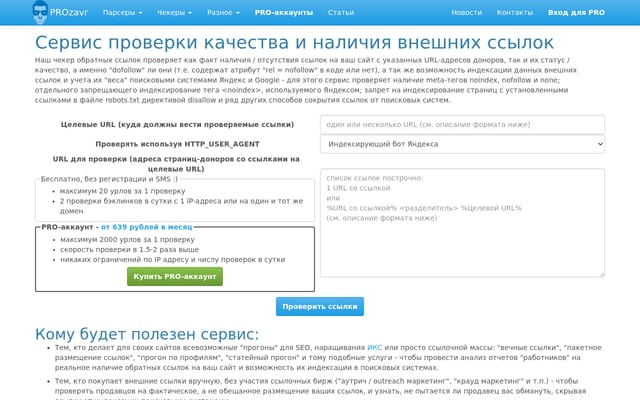Open the Новости navigation link

click(467, 13)
